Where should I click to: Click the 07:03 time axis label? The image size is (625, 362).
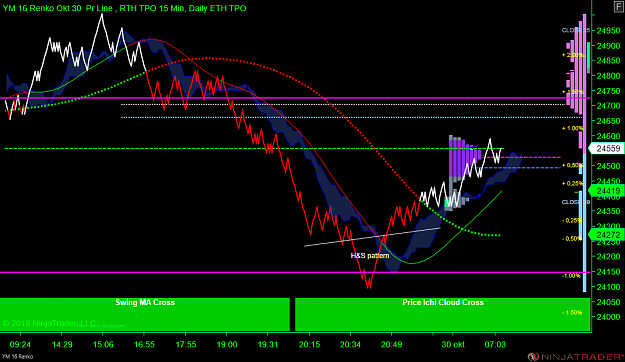495,344
